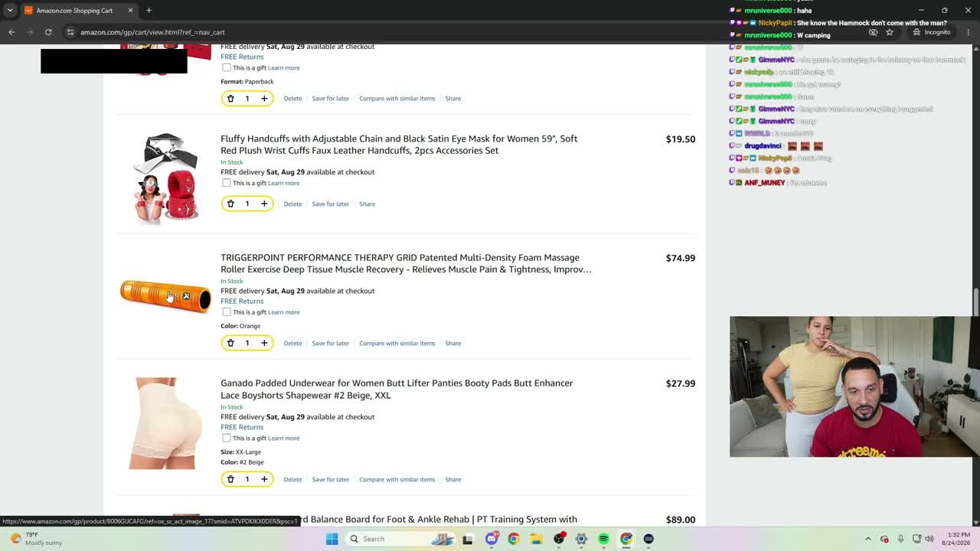View site information icon in address bar
Screen dimensions: 980x551
click(70, 32)
